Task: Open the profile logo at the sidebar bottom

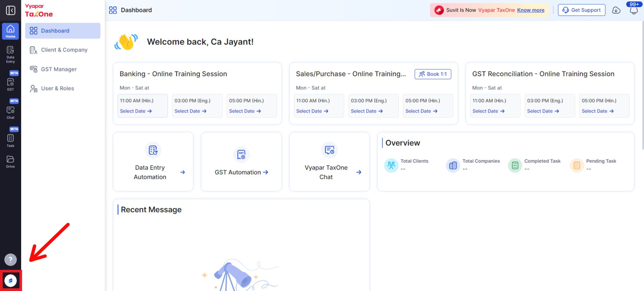Action: [x=10, y=281]
